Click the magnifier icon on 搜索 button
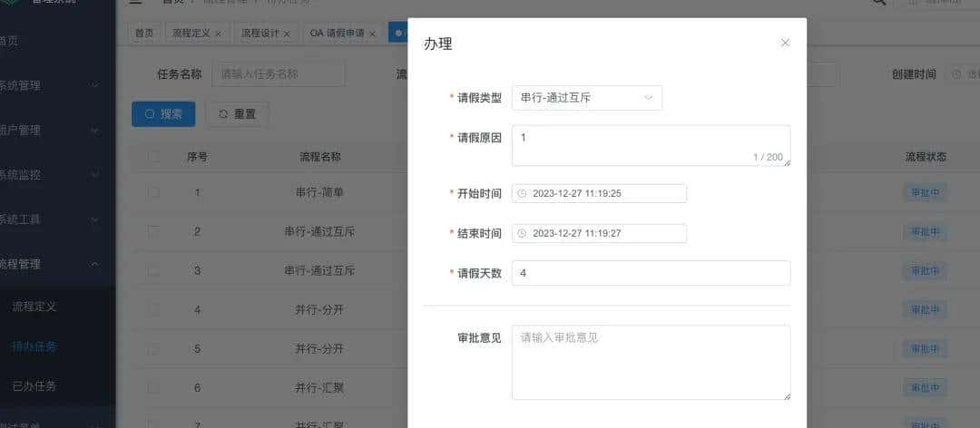 click(150, 114)
